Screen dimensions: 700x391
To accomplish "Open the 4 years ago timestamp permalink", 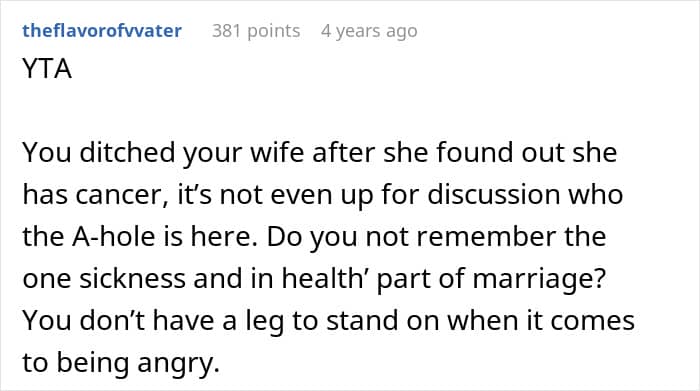I will (369, 31).
